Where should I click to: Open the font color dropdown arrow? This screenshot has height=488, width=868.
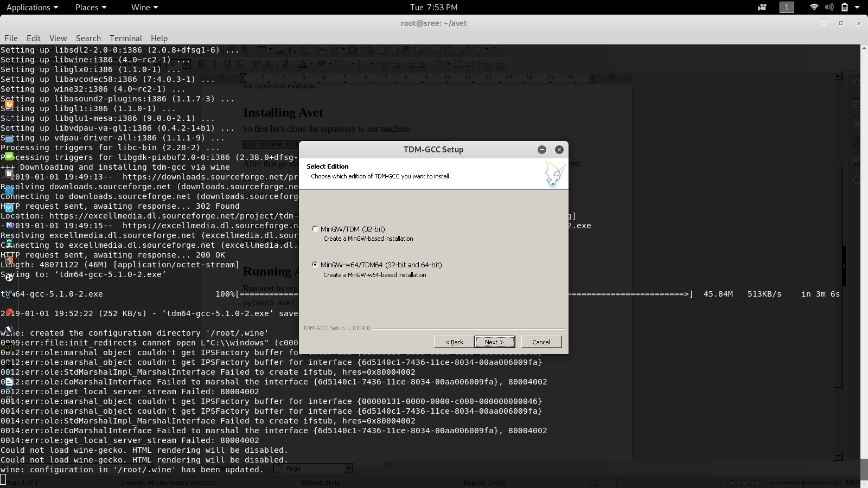[311, 64]
